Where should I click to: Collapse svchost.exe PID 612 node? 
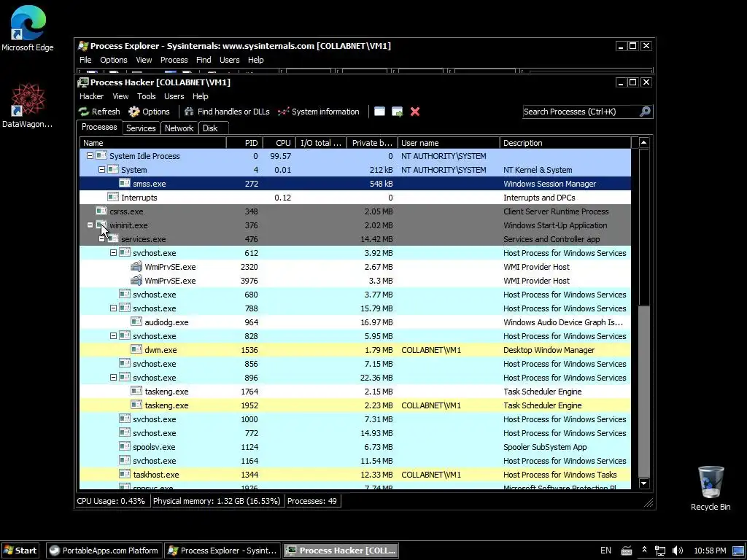113,253
